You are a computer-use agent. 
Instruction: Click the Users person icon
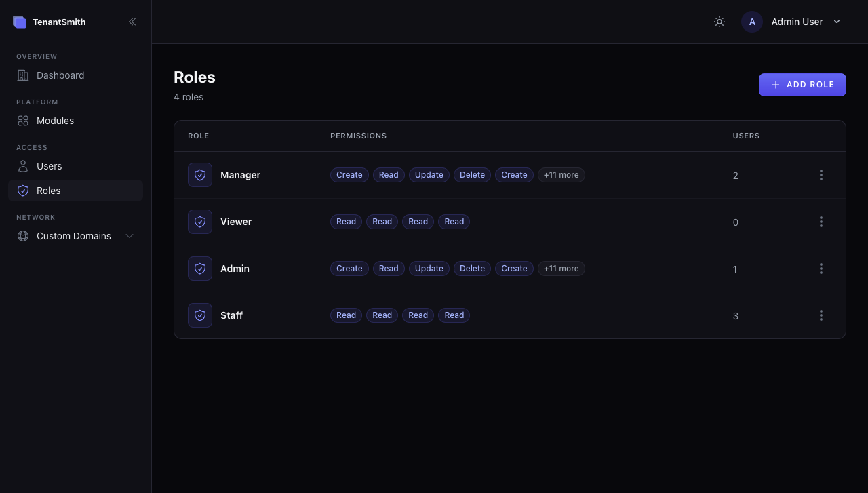point(23,166)
